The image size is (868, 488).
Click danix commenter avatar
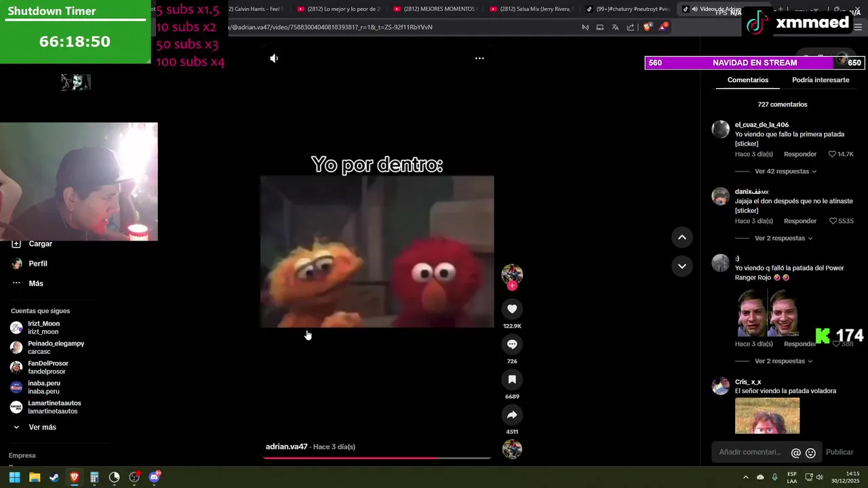point(720,196)
